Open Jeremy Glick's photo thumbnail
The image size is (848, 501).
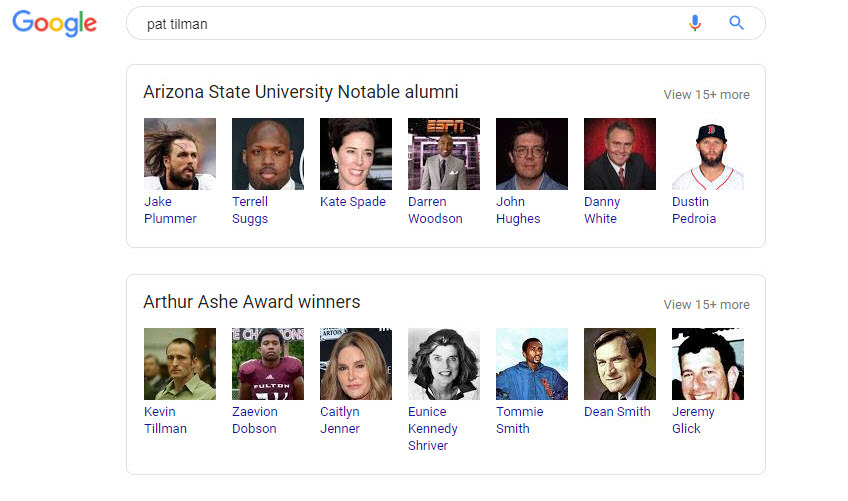point(708,364)
